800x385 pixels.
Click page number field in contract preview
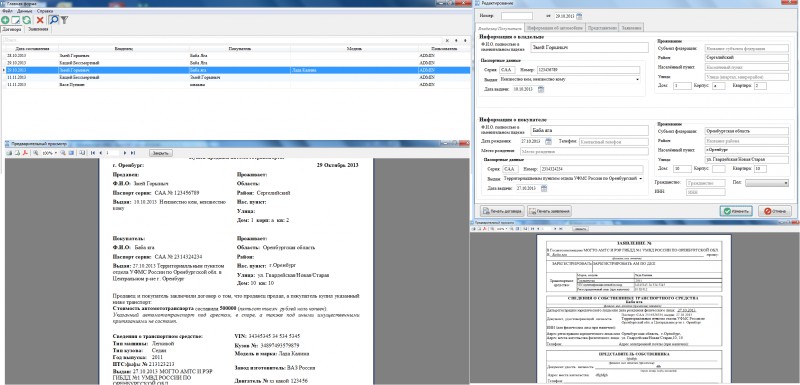click(112, 153)
